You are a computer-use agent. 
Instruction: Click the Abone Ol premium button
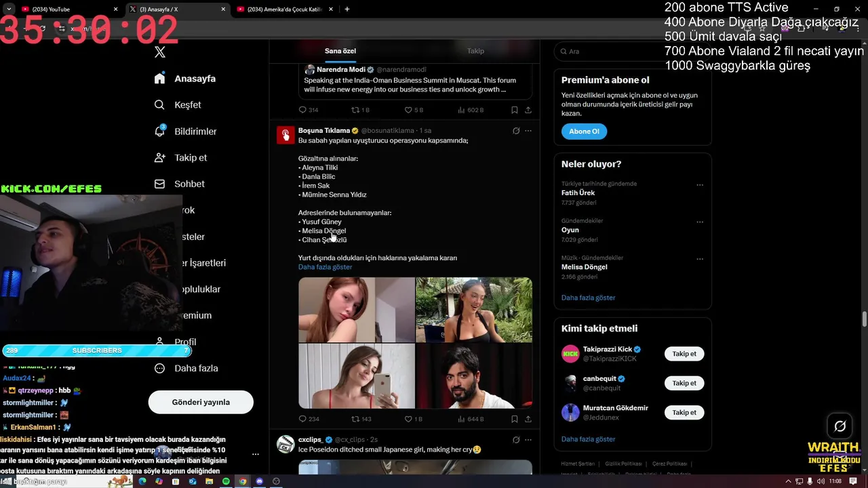click(x=584, y=131)
